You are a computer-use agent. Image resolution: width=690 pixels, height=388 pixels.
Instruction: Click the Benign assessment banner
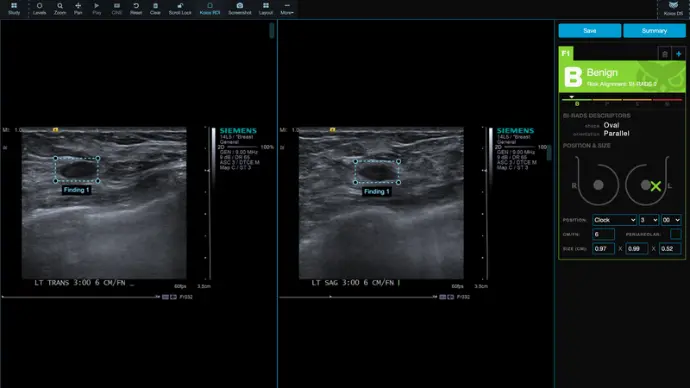click(x=622, y=77)
